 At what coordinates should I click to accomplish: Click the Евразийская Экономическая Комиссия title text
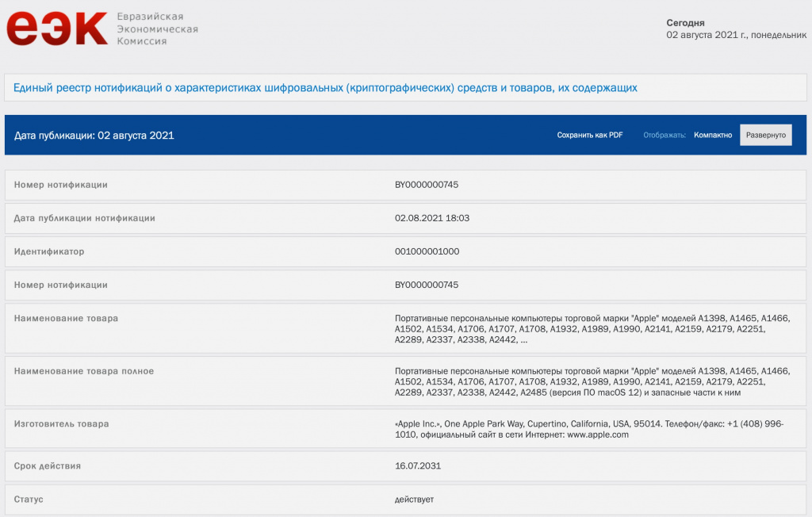(157, 29)
